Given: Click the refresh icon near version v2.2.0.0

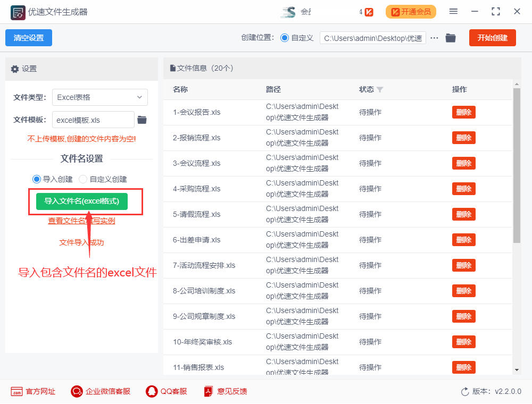Looking at the screenshot, I should point(464,391).
